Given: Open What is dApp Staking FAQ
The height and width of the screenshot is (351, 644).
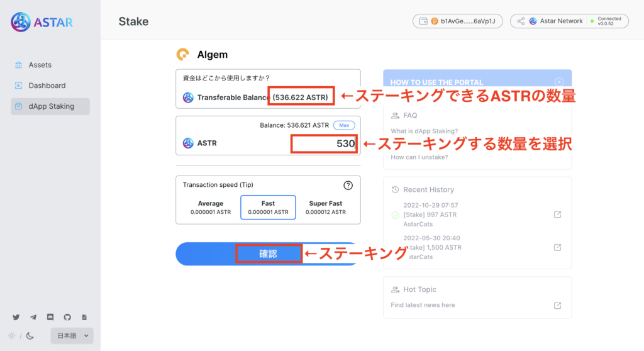Looking at the screenshot, I should [425, 131].
